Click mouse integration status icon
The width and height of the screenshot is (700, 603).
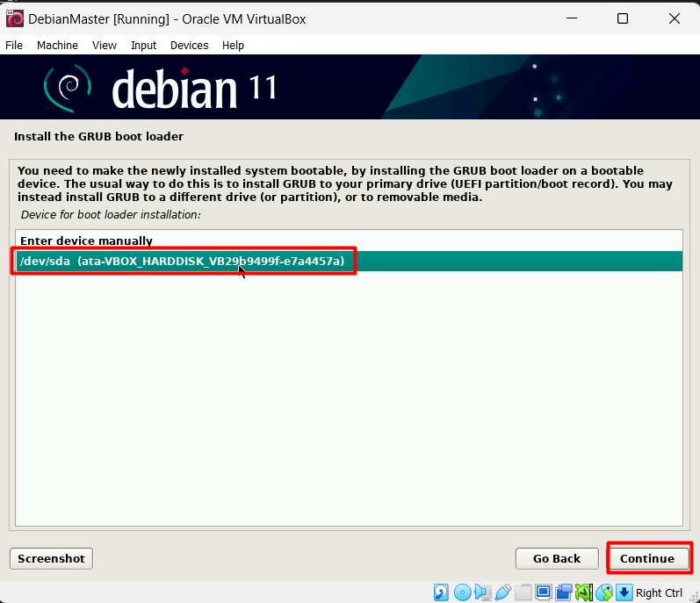point(604,592)
